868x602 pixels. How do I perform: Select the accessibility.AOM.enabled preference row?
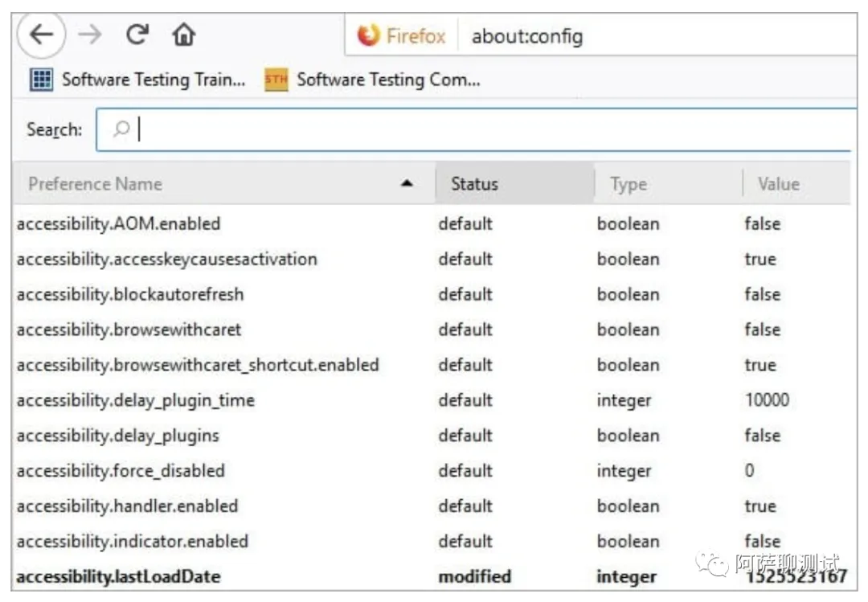[118, 223]
